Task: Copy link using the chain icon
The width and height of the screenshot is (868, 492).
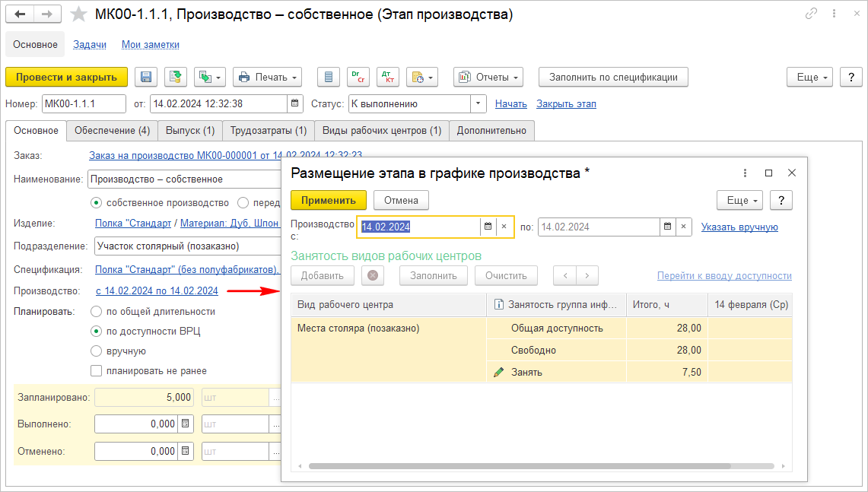Action: pos(812,14)
